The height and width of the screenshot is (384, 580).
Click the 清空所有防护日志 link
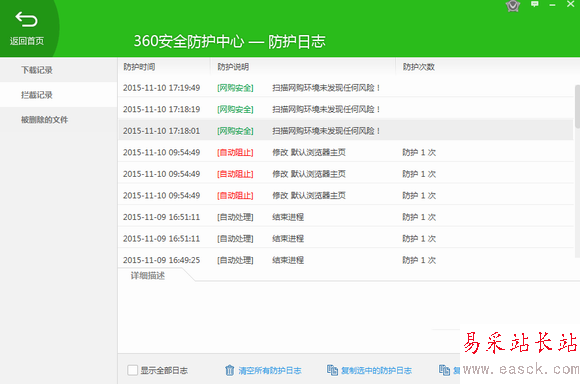pos(270,370)
